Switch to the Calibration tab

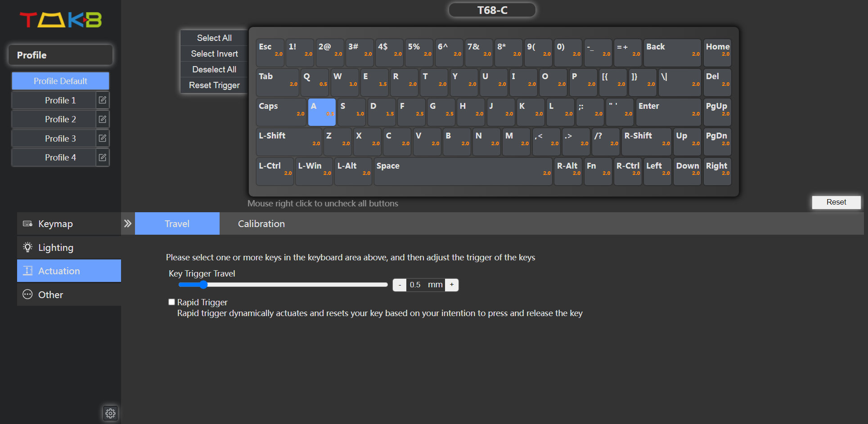pos(261,224)
